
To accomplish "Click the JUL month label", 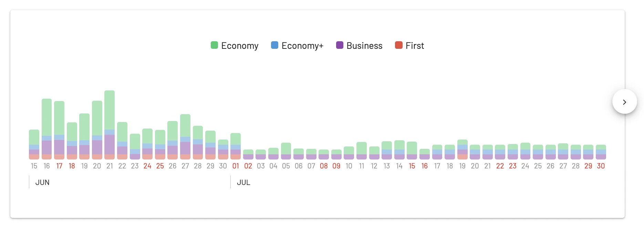I will (x=243, y=183).
